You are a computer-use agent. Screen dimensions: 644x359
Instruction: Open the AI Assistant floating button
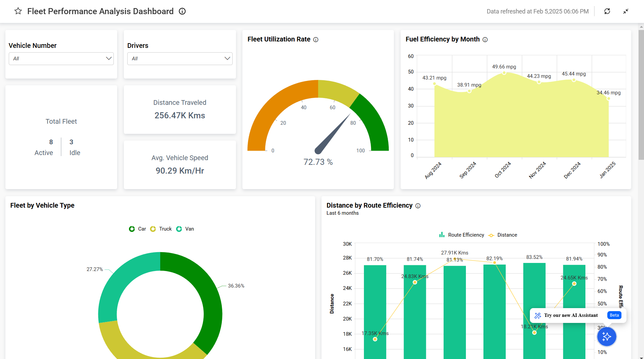click(x=607, y=336)
